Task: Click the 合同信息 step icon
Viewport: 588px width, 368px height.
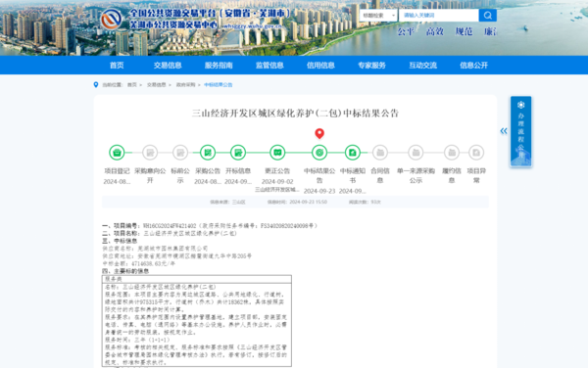Action: 380,153
